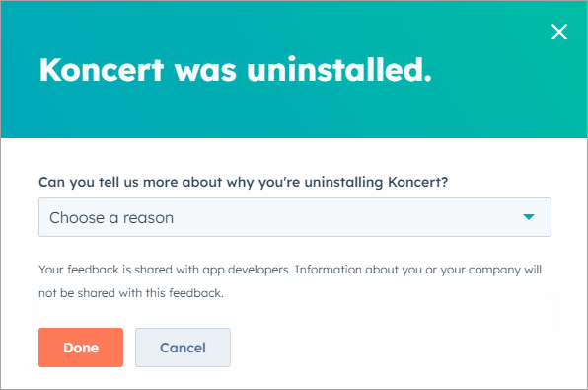Show uninstall reason options list
588x390 pixels.
tap(295, 217)
